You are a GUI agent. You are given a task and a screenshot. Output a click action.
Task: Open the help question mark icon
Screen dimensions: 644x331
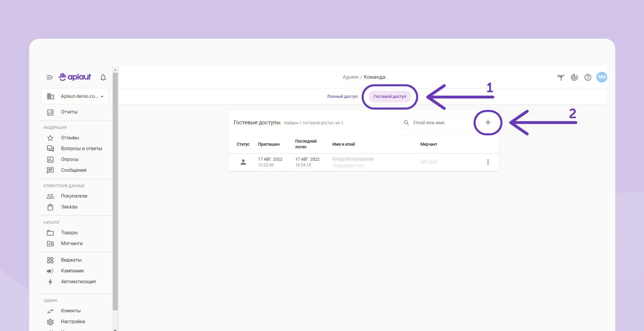coord(587,77)
